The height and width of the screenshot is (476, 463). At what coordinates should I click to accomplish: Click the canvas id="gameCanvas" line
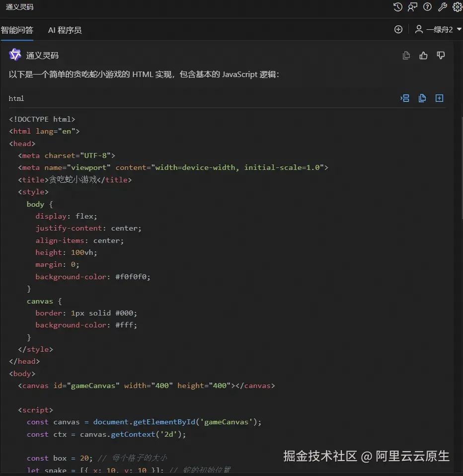pyautogui.click(x=147, y=386)
